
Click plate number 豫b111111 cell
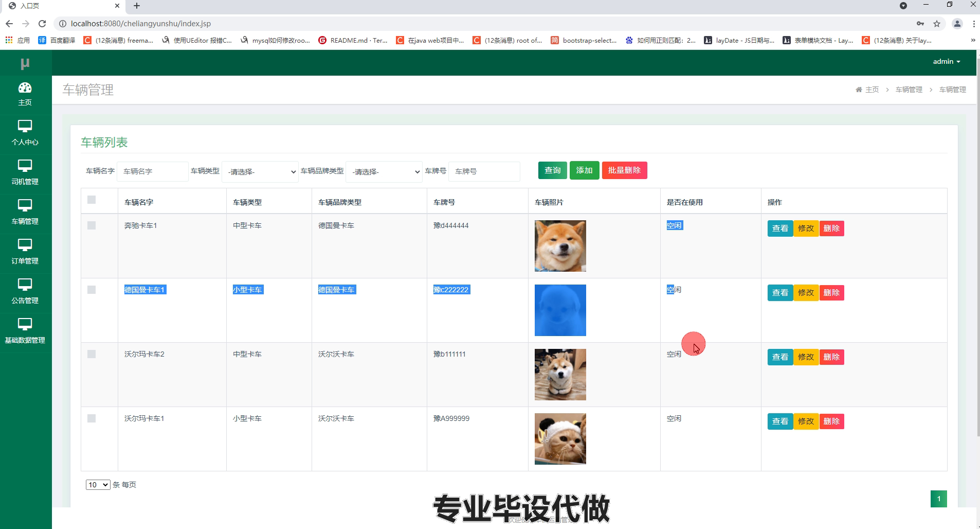click(449, 354)
